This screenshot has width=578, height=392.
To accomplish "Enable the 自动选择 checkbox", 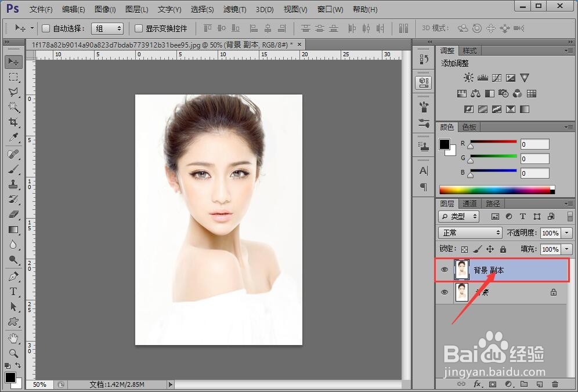I will tap(46, 28).
